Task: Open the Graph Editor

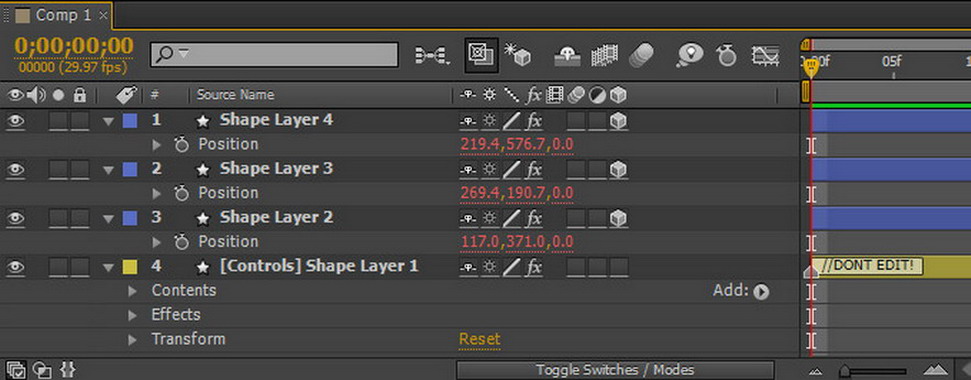Action: pos(765,56)
